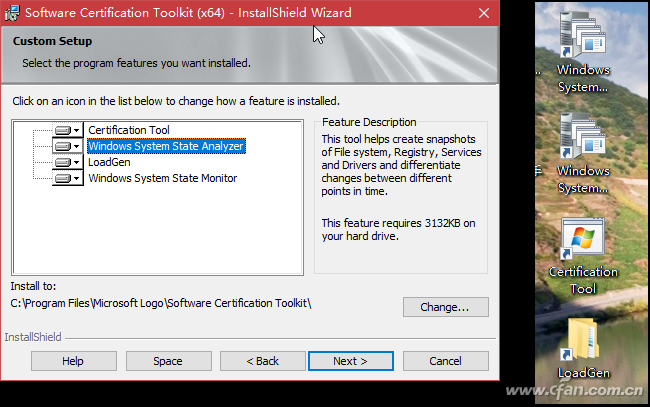Open the LoadGen feature icon dropdown
Image resolution: width=650 pixels, height=407 pixels.
(x=68, y=162)
